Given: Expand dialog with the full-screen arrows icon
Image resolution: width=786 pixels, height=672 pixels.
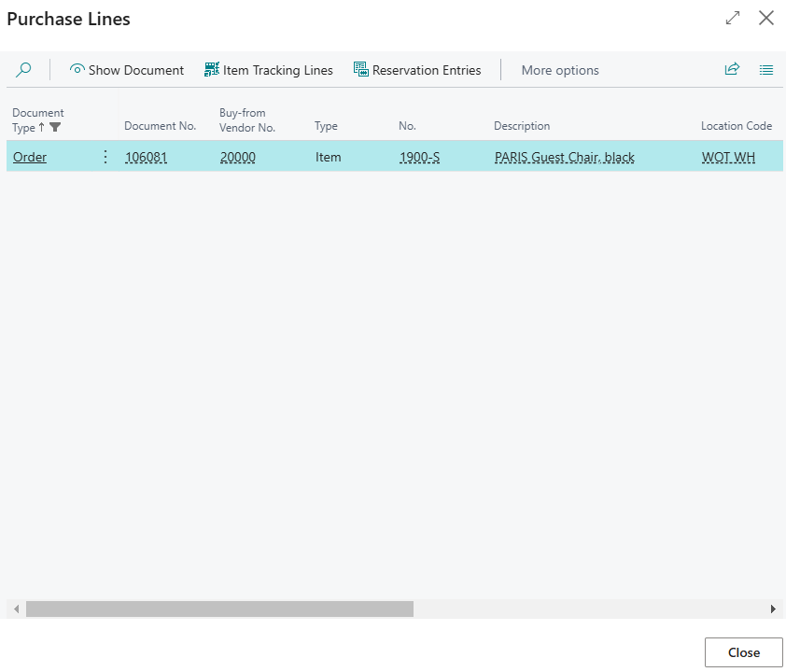Looking at the screenshot, I should pyautogui.click(x=733, y=18).
